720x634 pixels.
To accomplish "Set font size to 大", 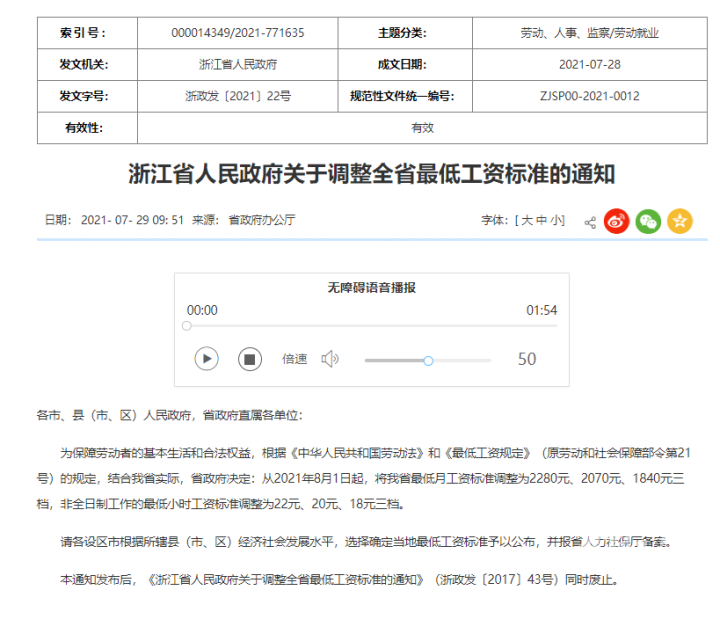I will coord(527,220).
